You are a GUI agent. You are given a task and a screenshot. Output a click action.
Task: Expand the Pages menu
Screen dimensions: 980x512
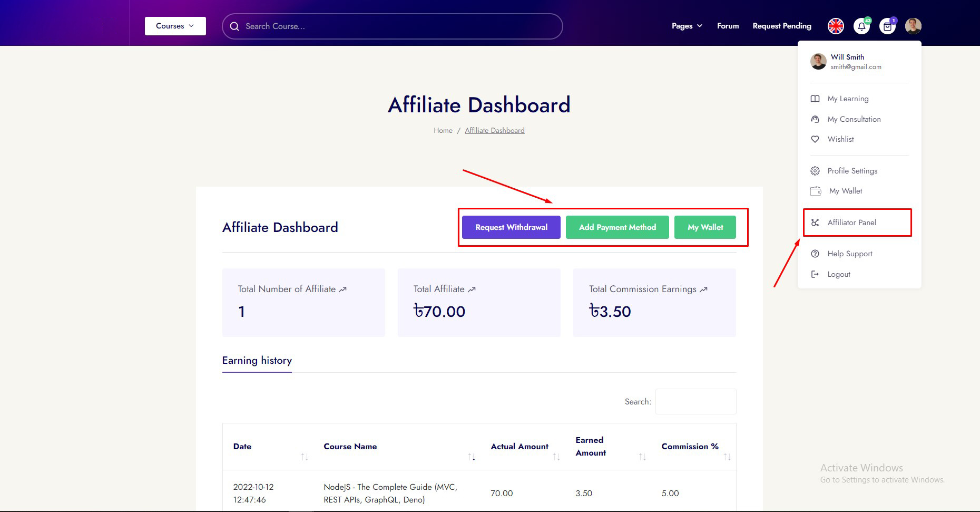687,26
